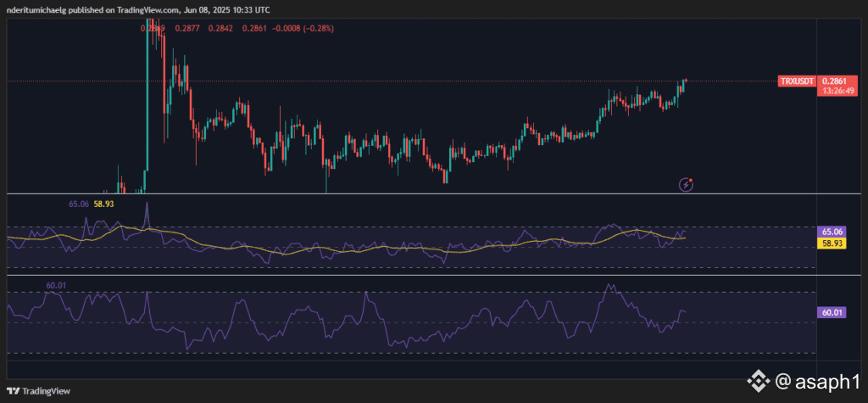Click the purple 60.01 scale label
The width and height of the screenshot is (868, 403).
(832, 313)
